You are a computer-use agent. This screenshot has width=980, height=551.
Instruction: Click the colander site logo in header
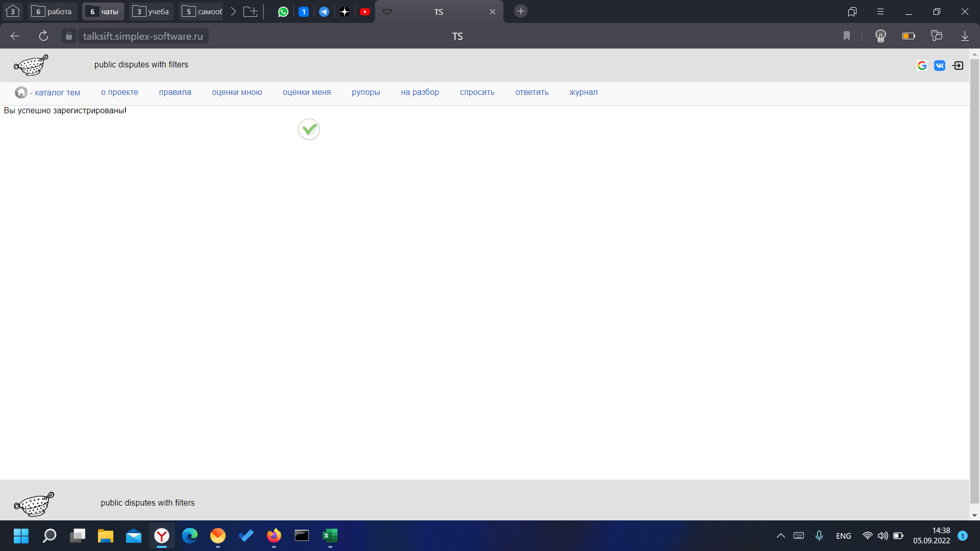pyautogui.click(x=31, y=65)
